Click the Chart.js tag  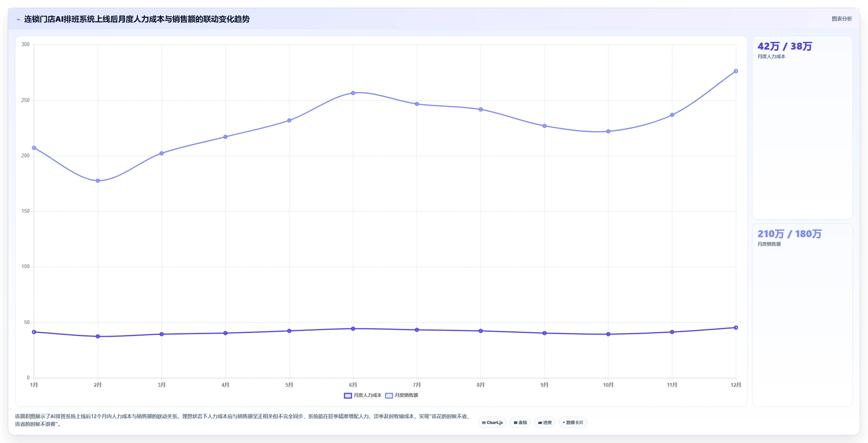tap(492, 422)
